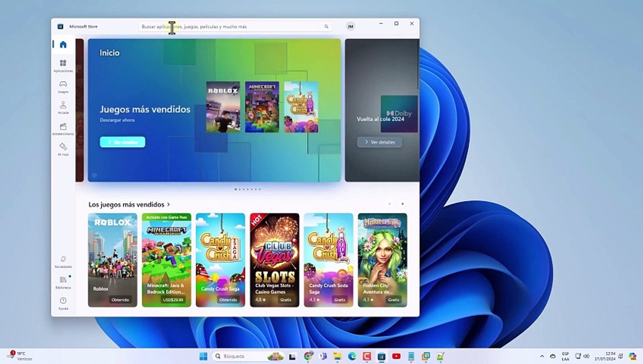Open Microsoft Teams from the taskbar
The width and height of the screenshot is (643, 364).
click(x=323, y=356)
